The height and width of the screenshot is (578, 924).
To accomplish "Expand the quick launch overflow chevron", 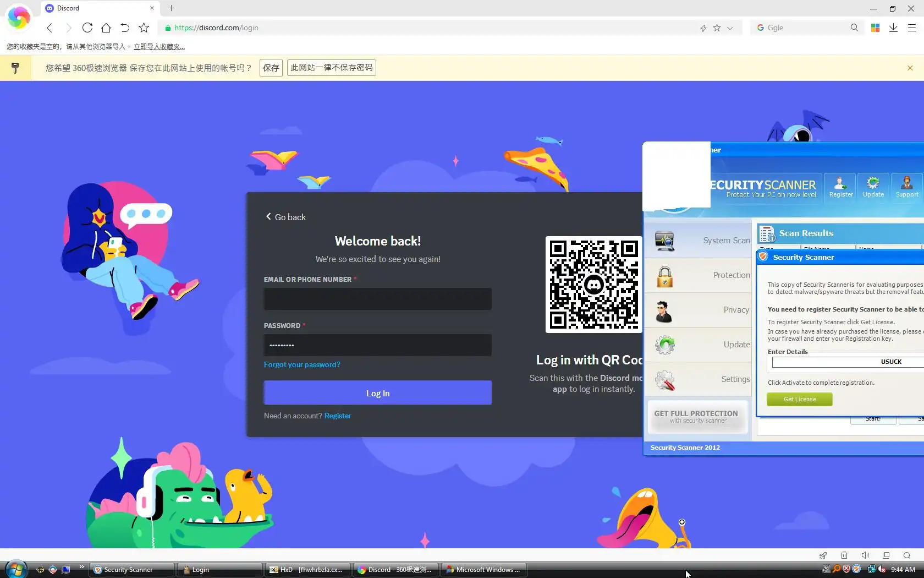I will (x=82, y=567).
